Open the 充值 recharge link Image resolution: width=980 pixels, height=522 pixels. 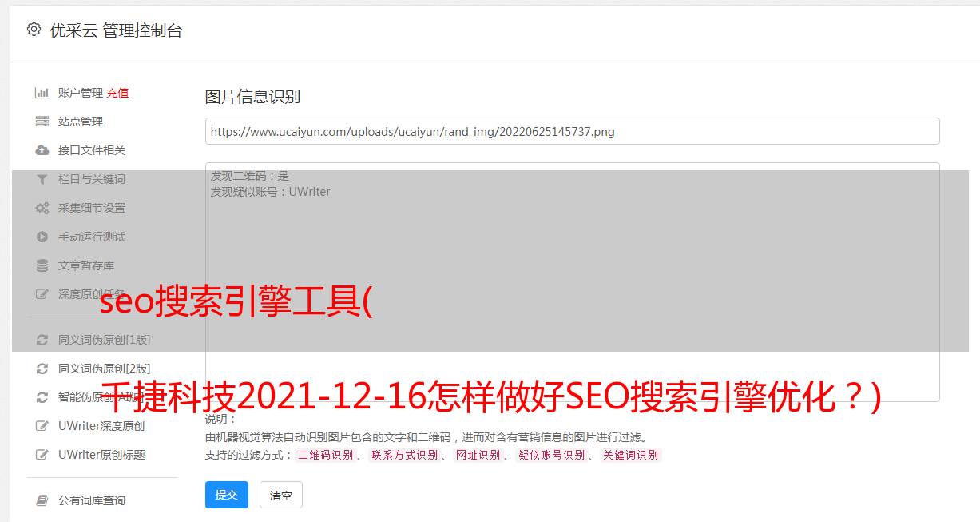(x=117, y=93)
